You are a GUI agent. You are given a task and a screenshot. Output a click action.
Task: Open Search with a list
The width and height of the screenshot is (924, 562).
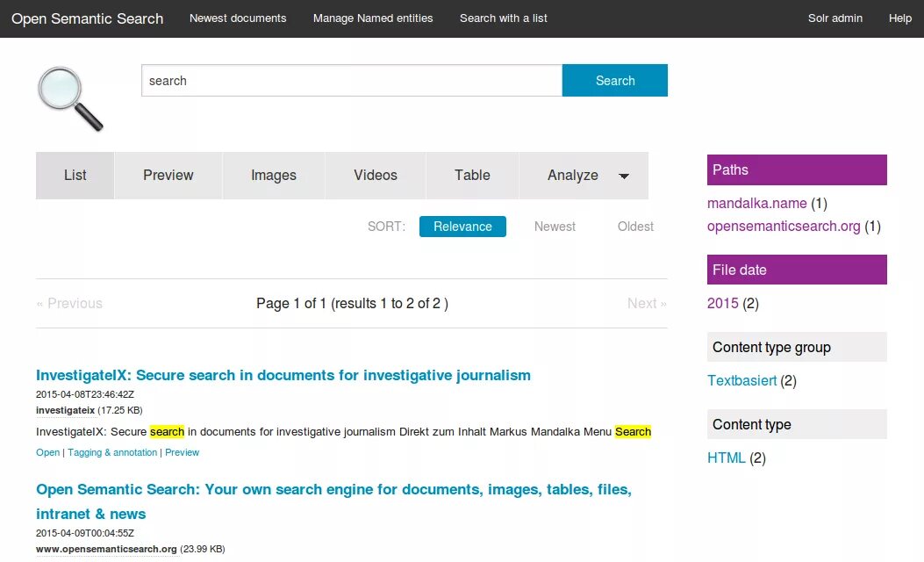[x=504, y=18]
